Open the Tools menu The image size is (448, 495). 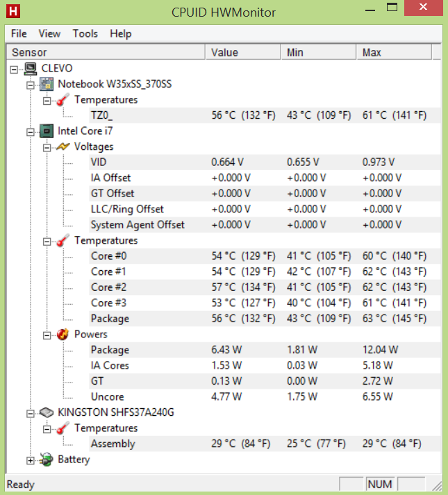[x=85, y=33]
